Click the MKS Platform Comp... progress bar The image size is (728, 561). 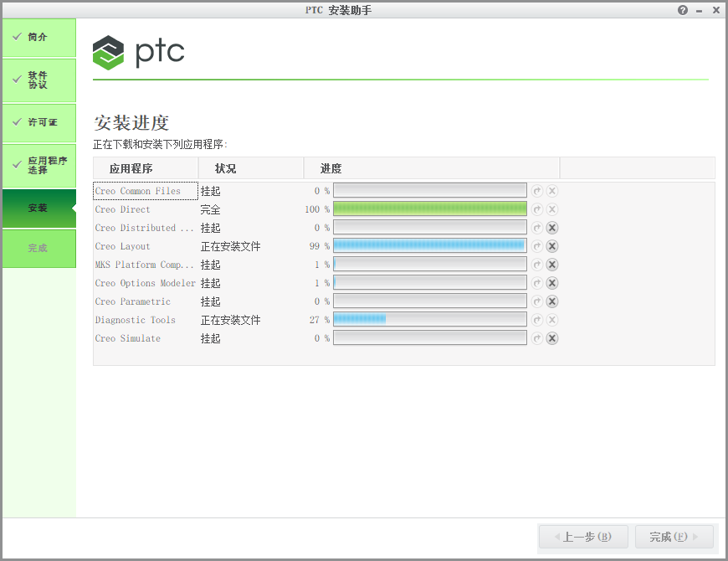click(430, 265)
